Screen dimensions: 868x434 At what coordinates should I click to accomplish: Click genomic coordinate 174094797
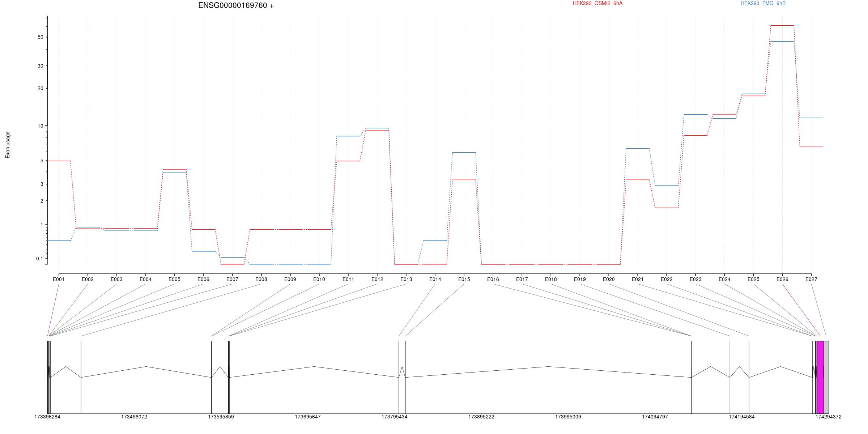655,417
